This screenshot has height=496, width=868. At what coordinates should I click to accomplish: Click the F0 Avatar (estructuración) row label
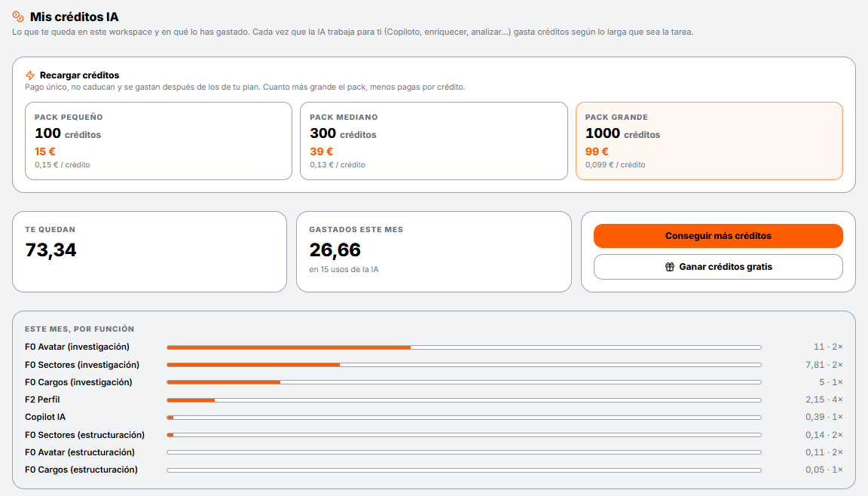pyautogui.click(x=80, y=452)
